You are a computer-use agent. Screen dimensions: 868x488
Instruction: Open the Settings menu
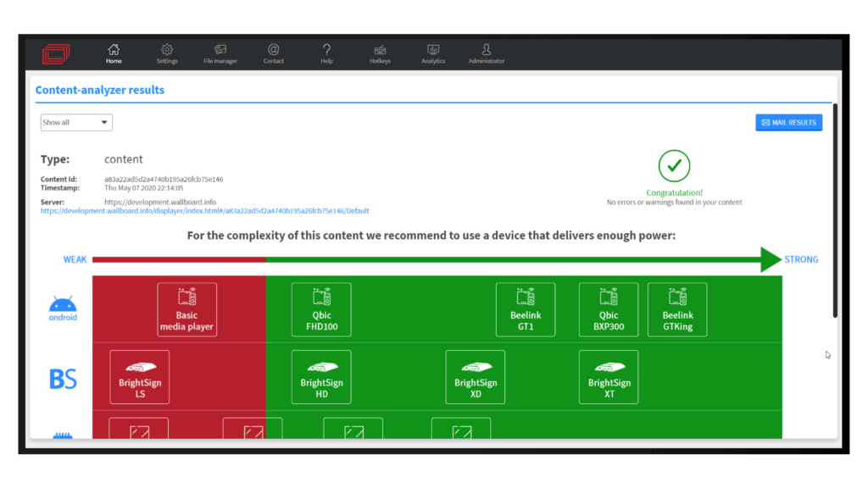[x=167, y=53]
